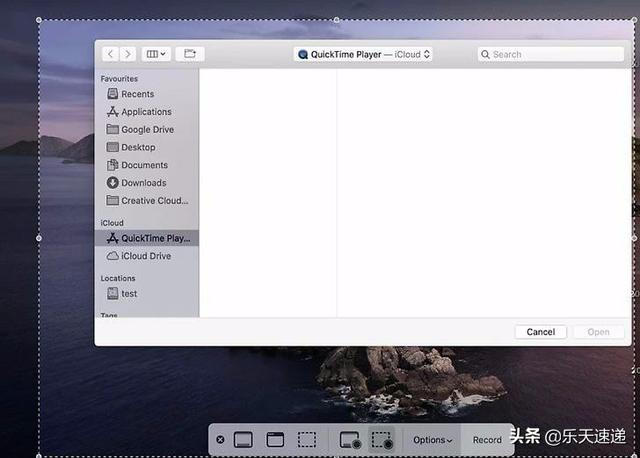The image size is (640, 458).
Task: Click the Cancel button
Action: [541, 332]
